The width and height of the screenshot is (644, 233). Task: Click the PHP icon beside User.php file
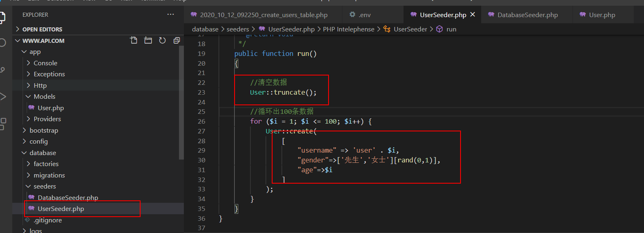pos(31,108)
